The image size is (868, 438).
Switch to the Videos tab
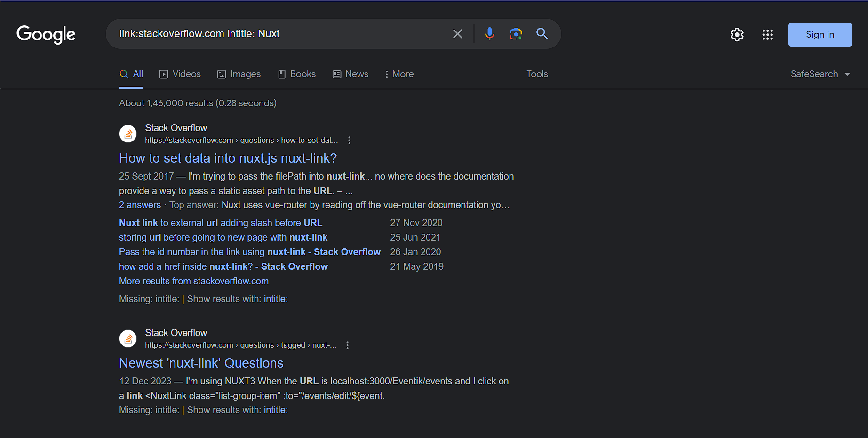180,74
